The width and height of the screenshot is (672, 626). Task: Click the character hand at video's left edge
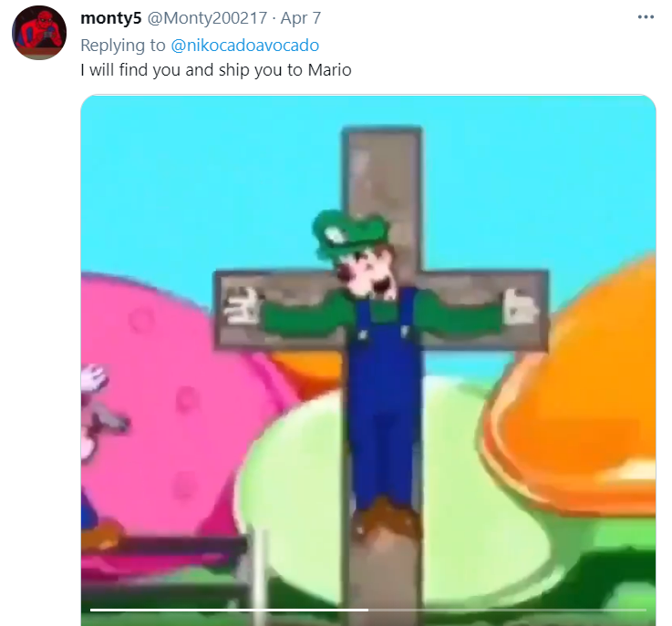[x=93, y=377]
